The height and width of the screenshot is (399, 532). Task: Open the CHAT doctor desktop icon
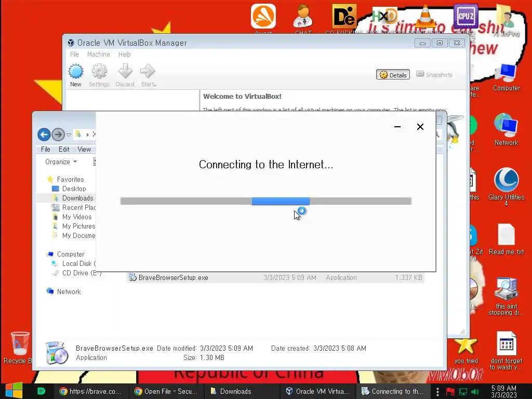[303, 18]
